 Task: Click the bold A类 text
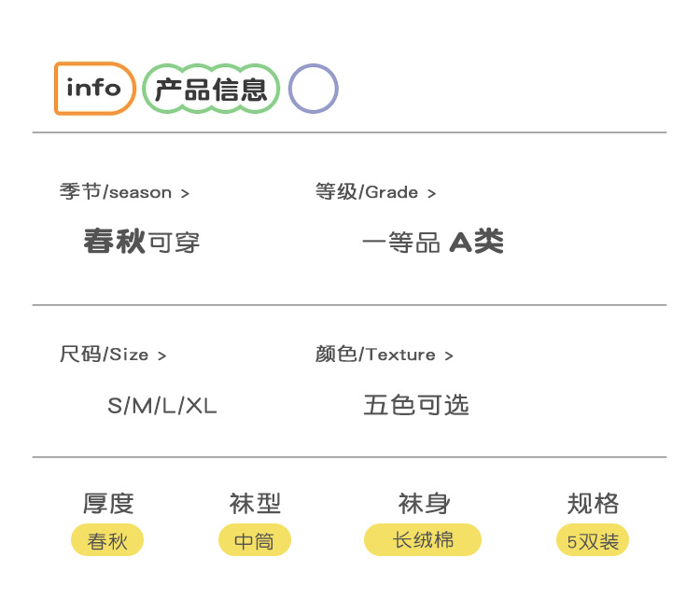pos(476,242)
